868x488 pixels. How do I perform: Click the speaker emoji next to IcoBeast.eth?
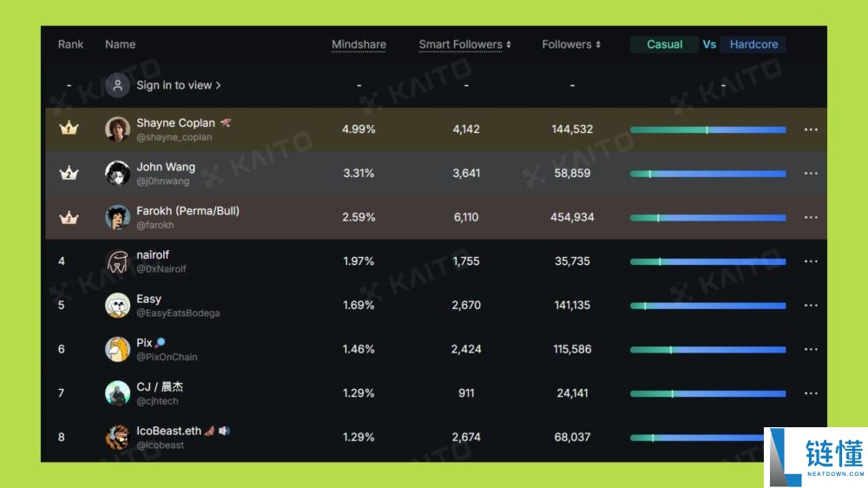(224, 431)
